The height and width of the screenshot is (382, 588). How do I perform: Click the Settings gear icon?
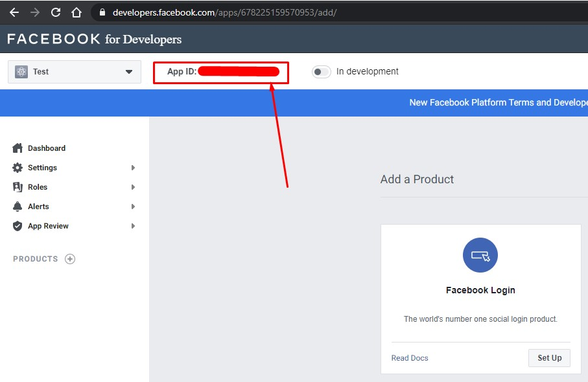pos(18,168)
